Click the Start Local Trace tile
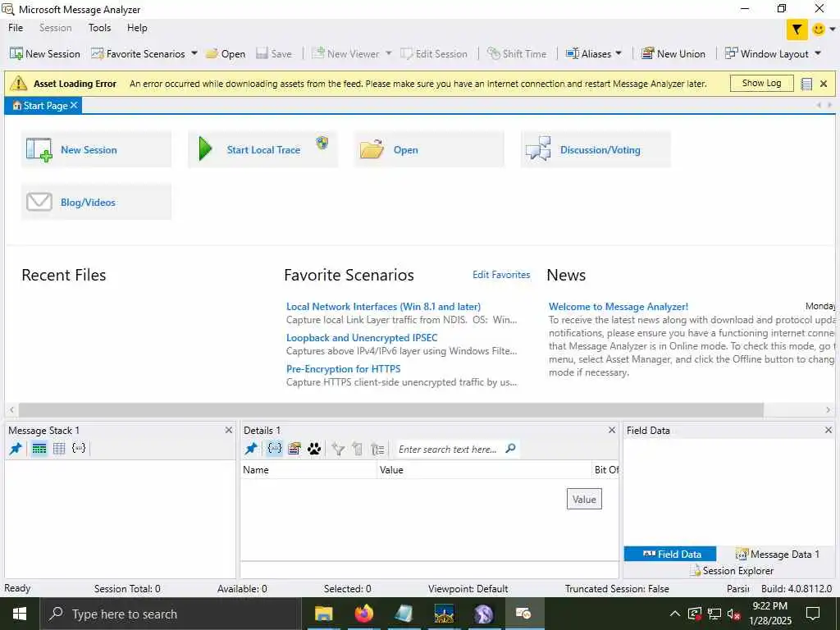 click(263, 149)
